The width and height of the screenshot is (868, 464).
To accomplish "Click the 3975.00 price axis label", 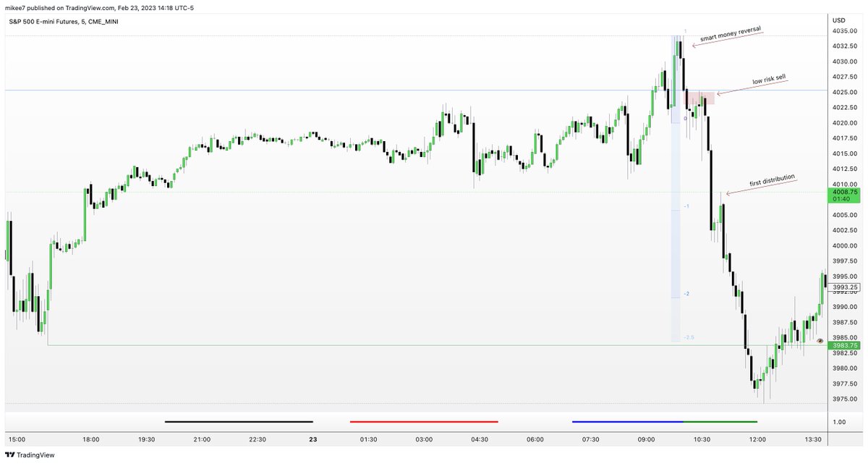I will (844, 399).
